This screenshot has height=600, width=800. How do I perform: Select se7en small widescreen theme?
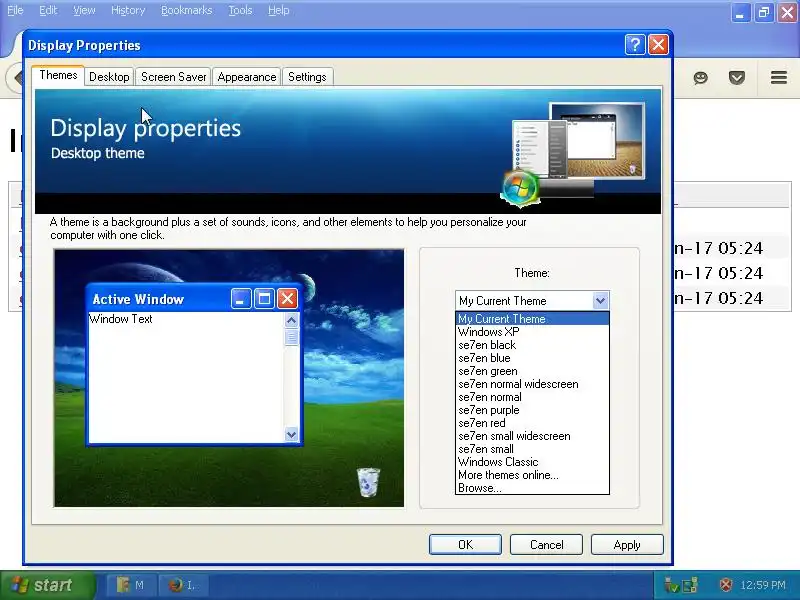coord(532,436)
